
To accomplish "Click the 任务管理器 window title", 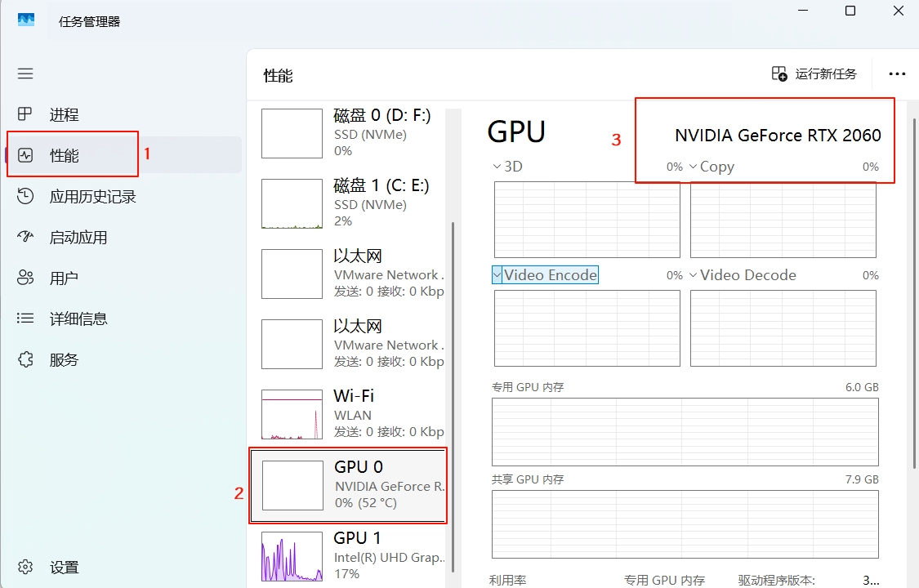I will click(x=89, y=22).
